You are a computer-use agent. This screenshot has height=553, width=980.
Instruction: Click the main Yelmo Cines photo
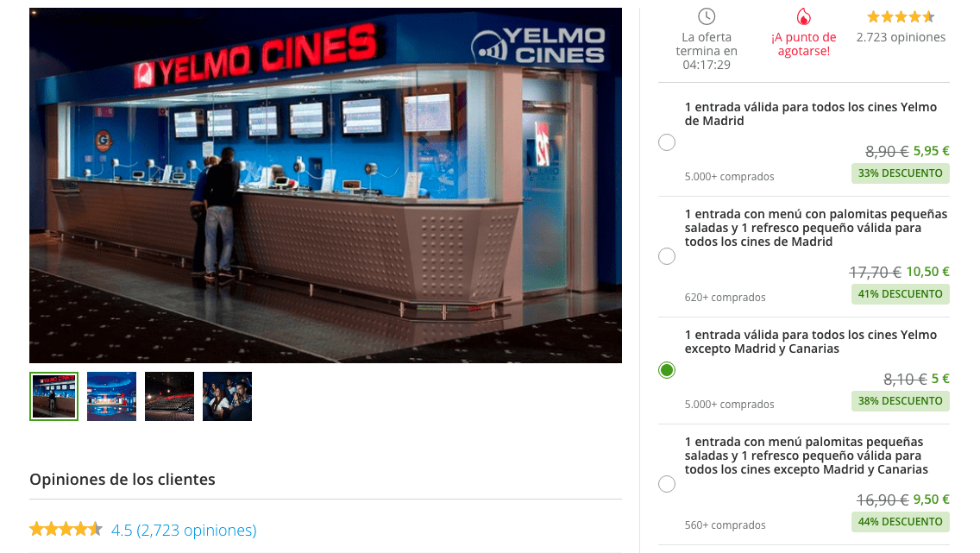coord(325,185)
